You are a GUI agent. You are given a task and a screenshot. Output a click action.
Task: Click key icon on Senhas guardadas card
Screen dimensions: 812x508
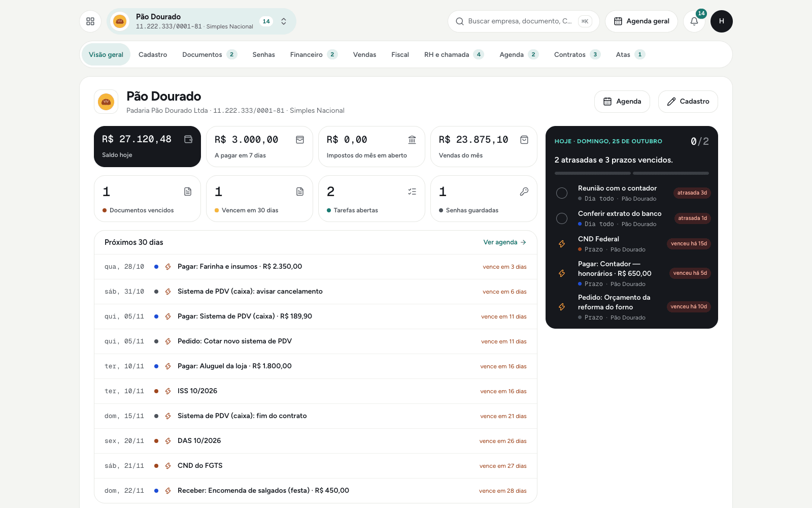click(x=524, y=192)
